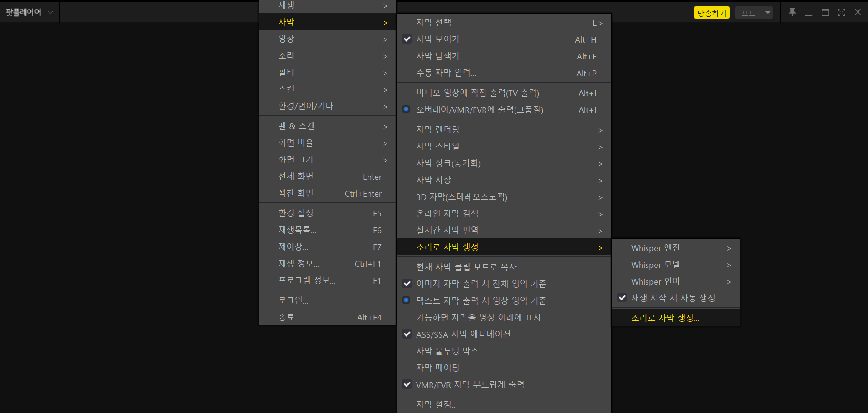Expand the Whisper 모델 submenu
The image size is (868, 413).
point(655,265)
